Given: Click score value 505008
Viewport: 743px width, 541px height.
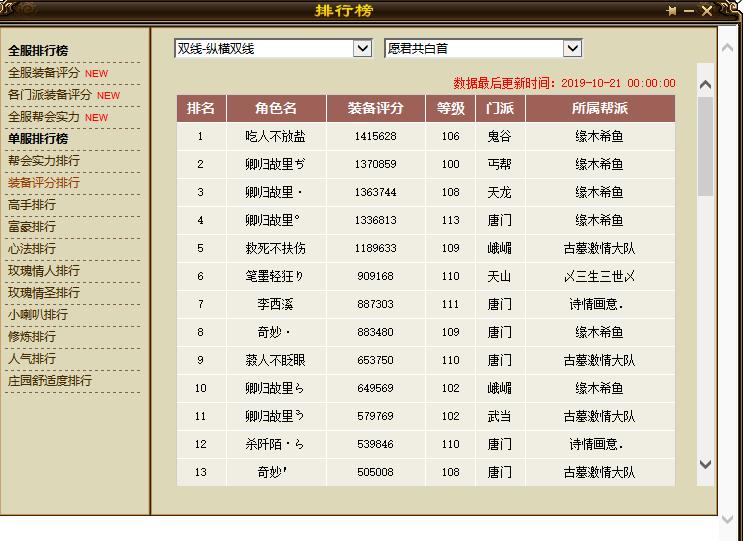Looking at the screenshot, I should pos(375,472).
